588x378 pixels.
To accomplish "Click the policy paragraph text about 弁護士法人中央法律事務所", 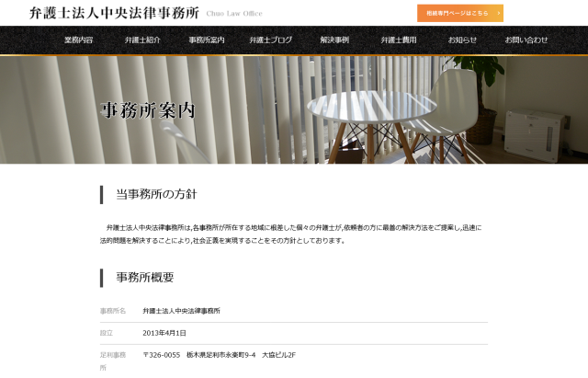I will (291, 234).
